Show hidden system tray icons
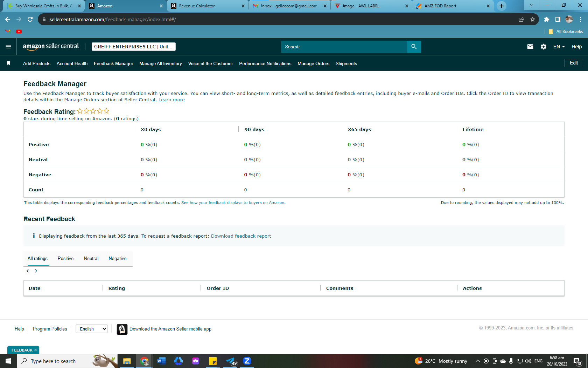Image resolution: width=588 pixels, height=368 pixels. click(x=477, y=361)
